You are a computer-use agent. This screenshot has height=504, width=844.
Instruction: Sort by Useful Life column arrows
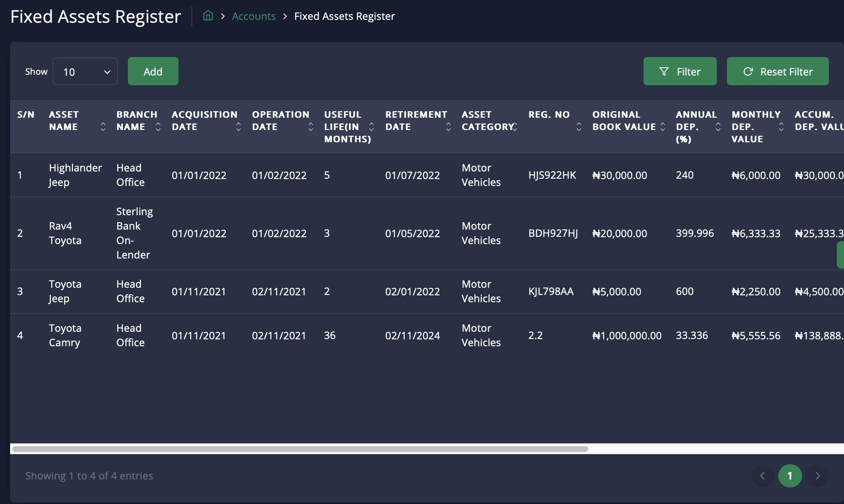371,127
